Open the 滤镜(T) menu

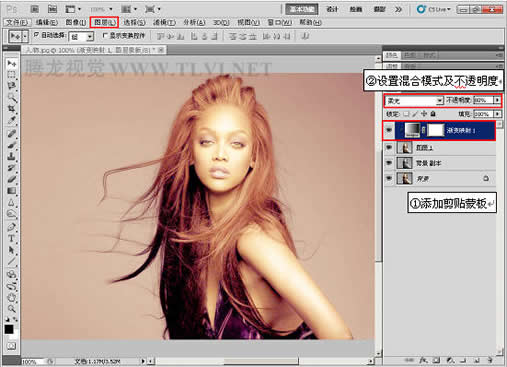(164, 23)
